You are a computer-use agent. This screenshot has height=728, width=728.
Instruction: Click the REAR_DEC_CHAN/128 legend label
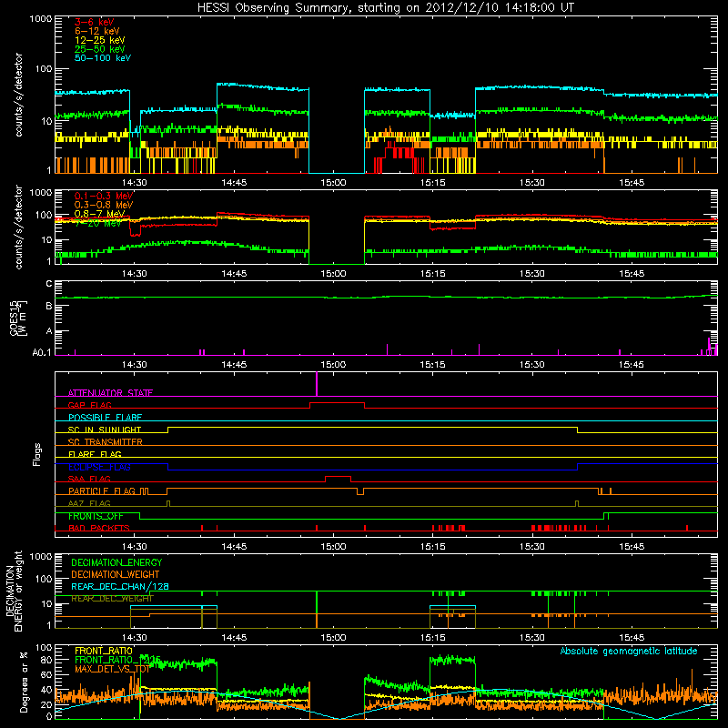[x=120, y=586]
